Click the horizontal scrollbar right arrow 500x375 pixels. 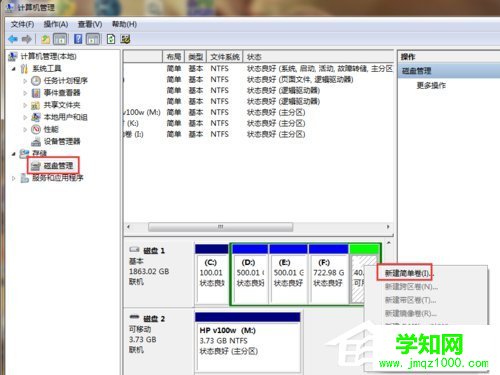point(388,227)
